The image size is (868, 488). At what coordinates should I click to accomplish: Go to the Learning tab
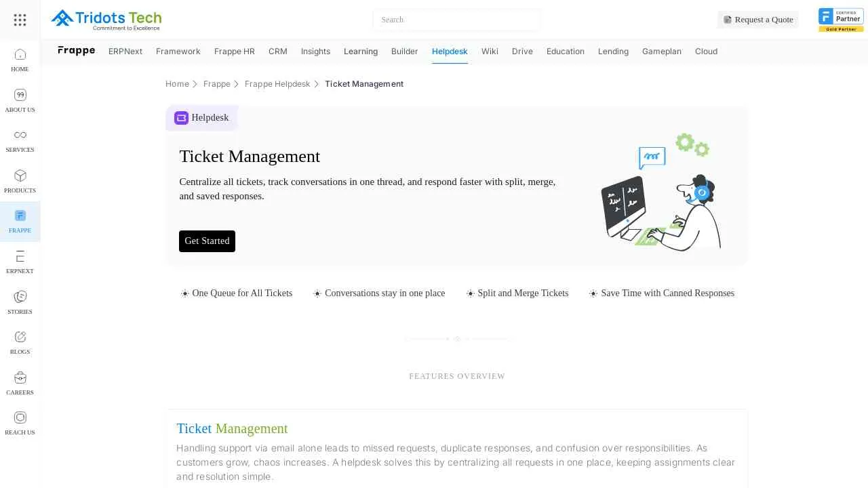point(361,52)
